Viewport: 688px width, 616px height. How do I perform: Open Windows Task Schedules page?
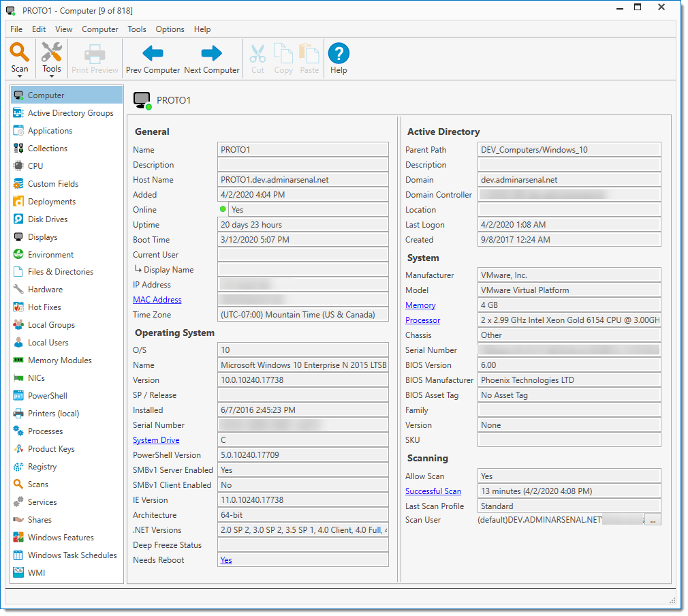(x=72, y=555)
